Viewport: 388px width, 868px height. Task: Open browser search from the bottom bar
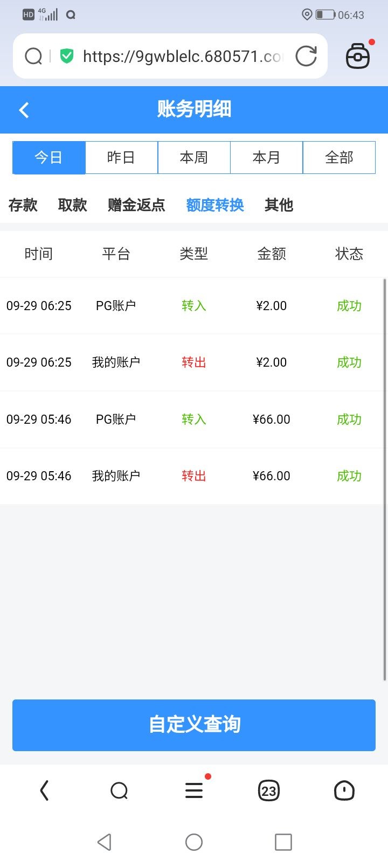coord(119,790)
